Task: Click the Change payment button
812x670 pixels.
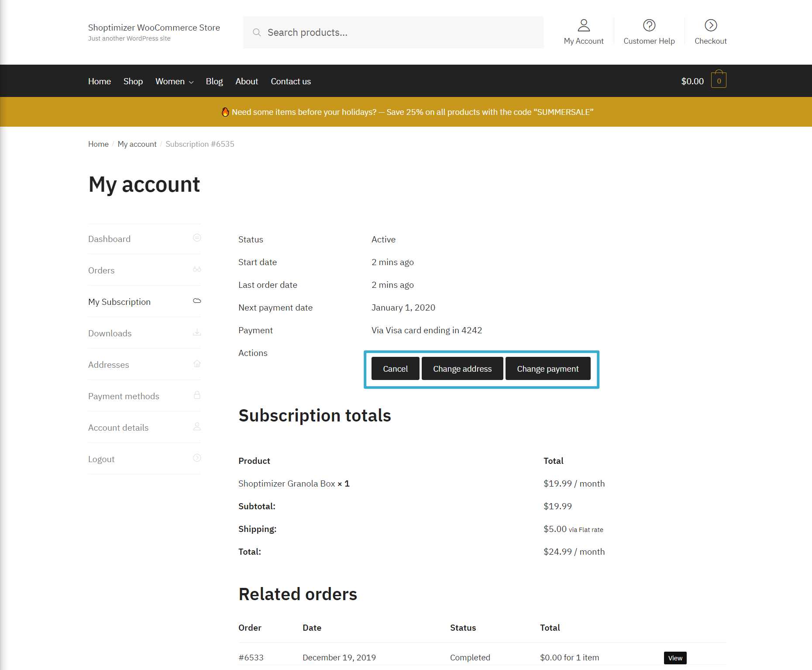Action: pyautogui.click(x=548, y=369)
